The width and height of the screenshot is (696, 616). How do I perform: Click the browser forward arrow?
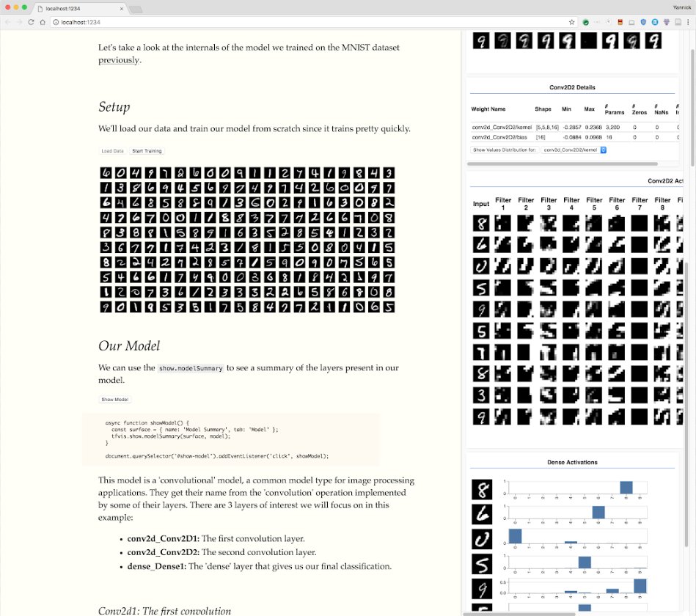19,22
